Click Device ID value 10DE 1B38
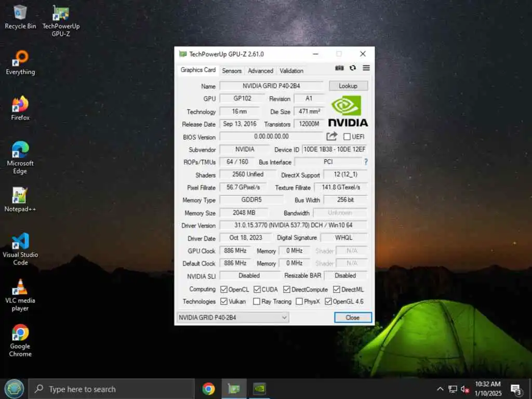The image size is (532, 399). tap(335, 149)
